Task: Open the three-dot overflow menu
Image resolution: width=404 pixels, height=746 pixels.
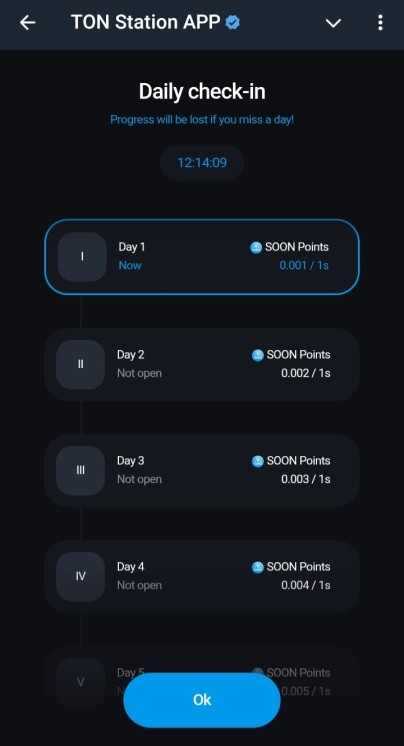Action: (380, 22)
